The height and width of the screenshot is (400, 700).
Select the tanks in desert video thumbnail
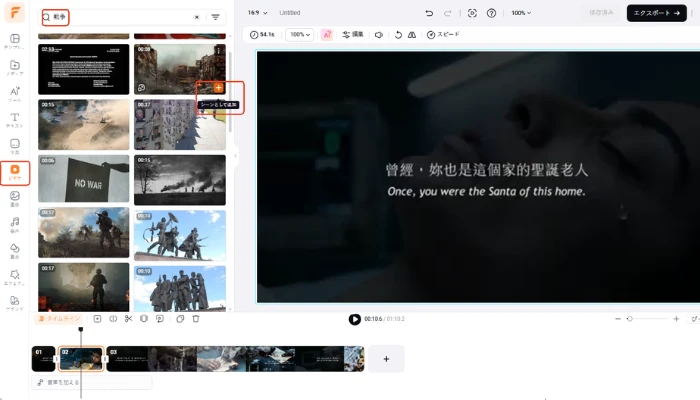click(83, 125)
